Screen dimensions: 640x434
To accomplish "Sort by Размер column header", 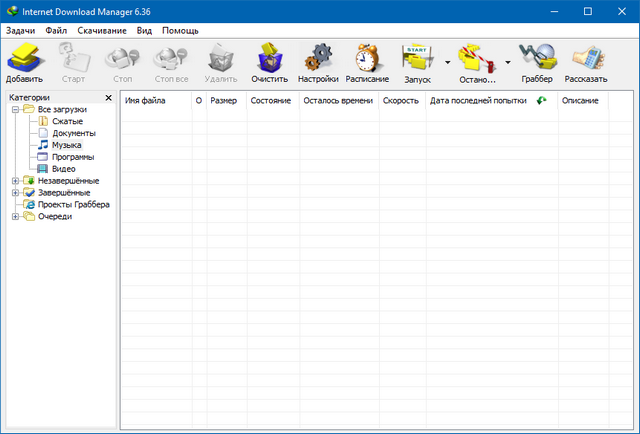I will pos(223,101).
